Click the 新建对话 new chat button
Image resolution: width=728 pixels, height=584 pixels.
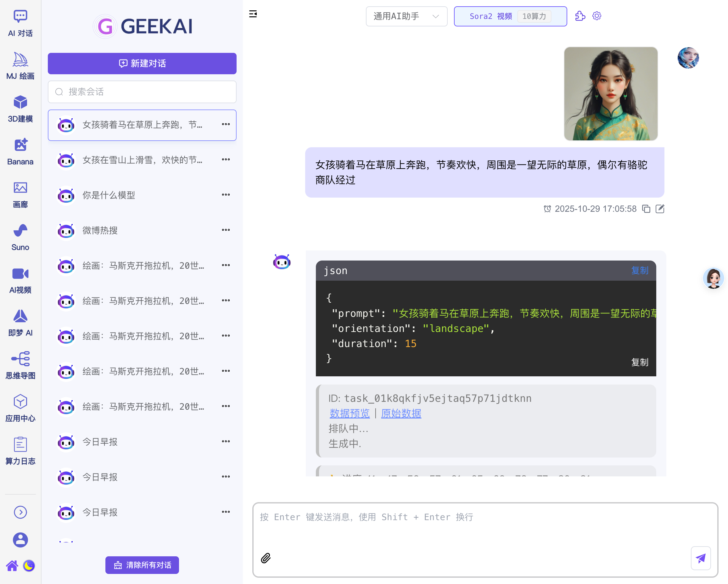142,64
